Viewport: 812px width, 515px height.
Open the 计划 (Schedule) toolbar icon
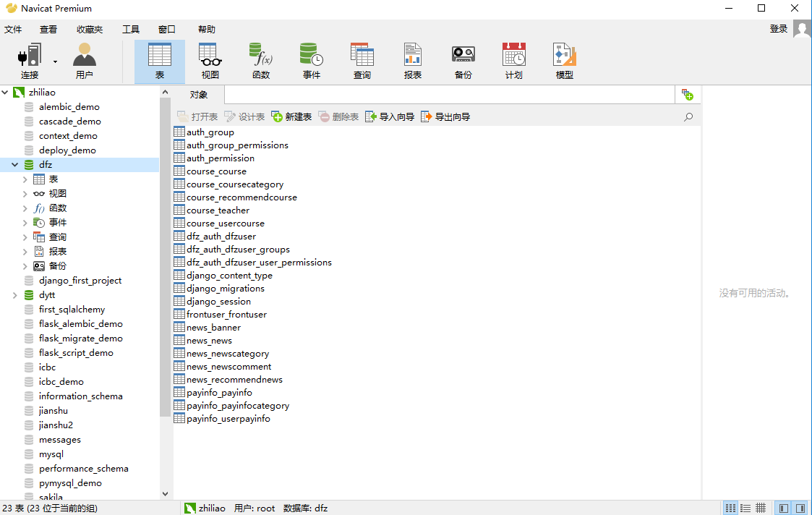pyautogui.click(x=514, y=61)
